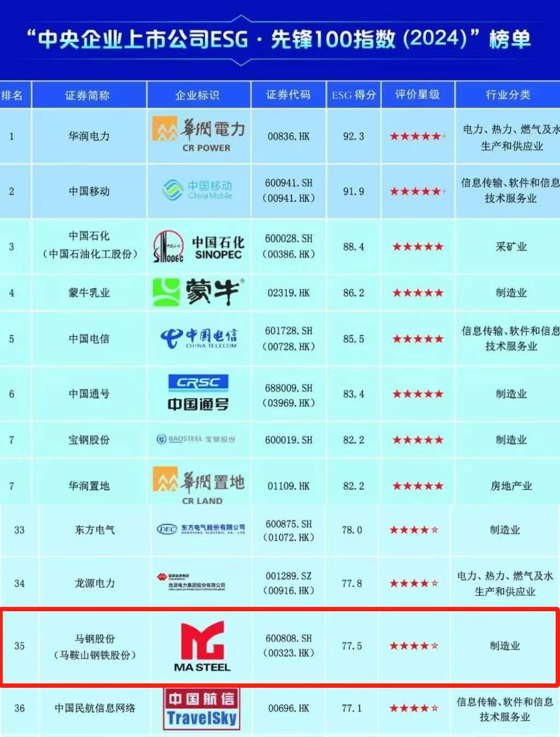
Task: Select the 马钢股份 name cell
Action: point(95,647)
